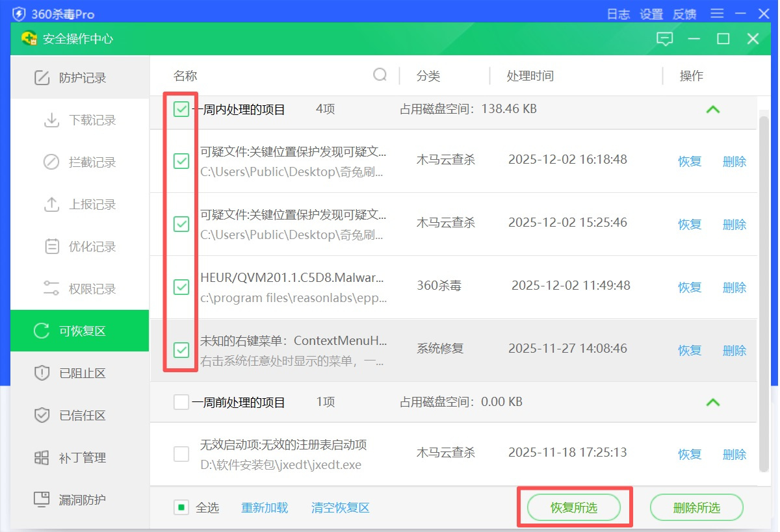The height and width of the screenshot is (532, 780).
Task: Open 权限记录 permission records
Action: pos(92,289)
